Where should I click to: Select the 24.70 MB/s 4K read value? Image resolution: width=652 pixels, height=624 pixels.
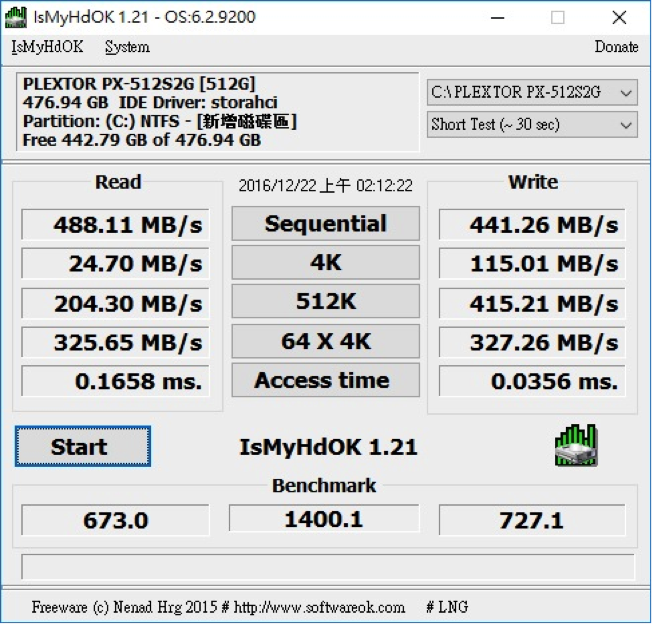pyautogui.click(x=115, y=264)
